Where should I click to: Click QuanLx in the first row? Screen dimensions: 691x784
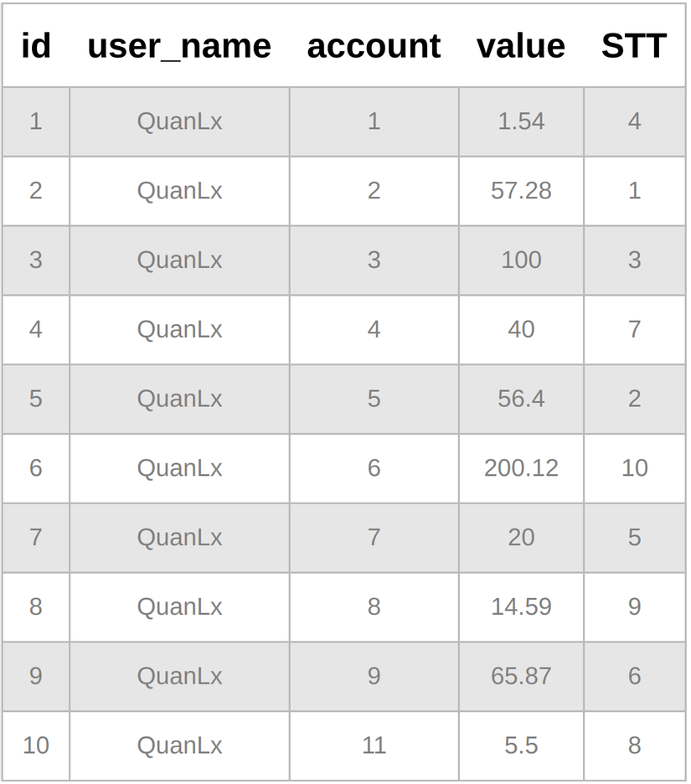[x=179, y=121]
